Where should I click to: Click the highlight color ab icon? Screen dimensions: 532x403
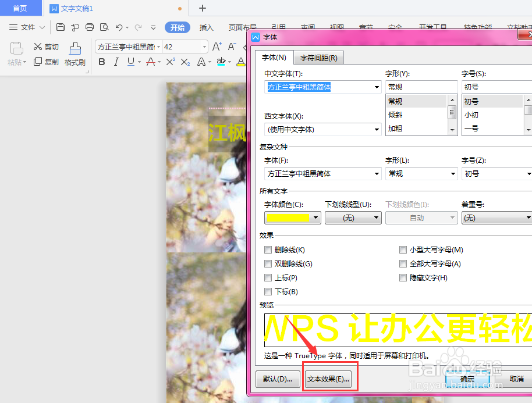[221, 62]
